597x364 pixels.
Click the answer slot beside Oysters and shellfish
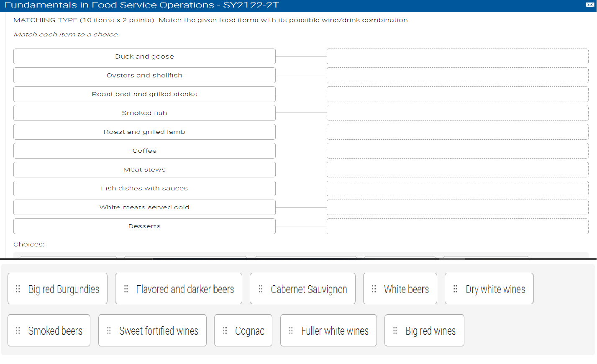click(x=458, y=75)
